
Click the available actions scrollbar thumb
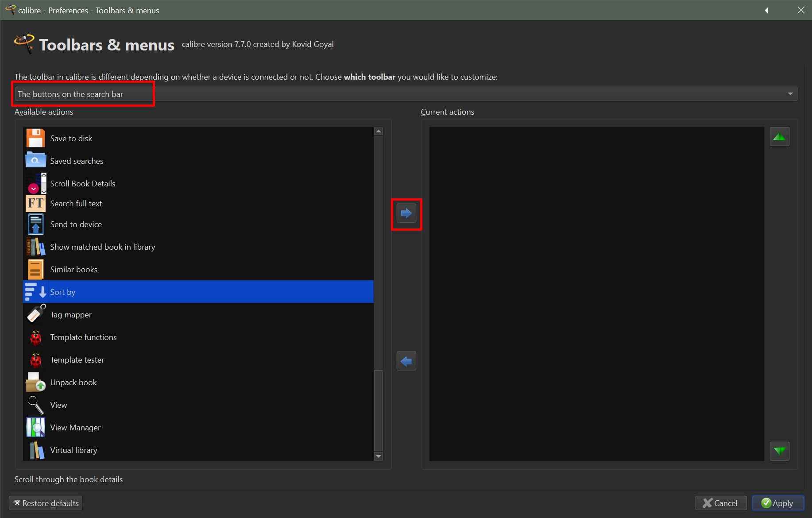pos(378,410)
